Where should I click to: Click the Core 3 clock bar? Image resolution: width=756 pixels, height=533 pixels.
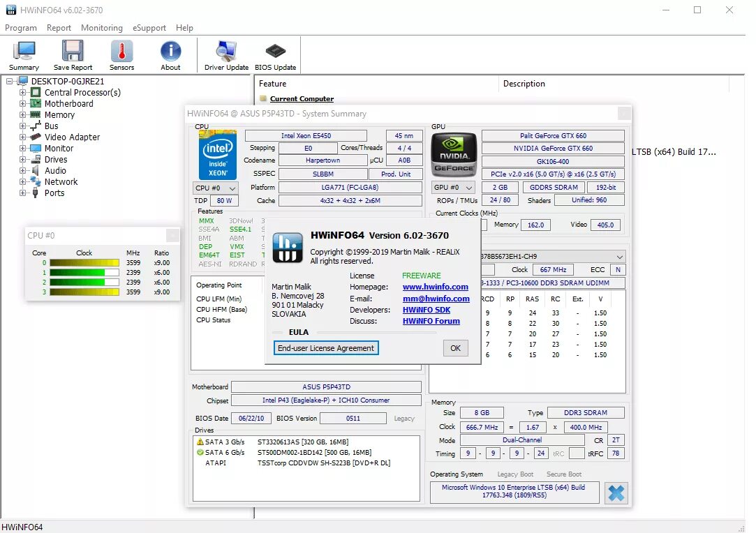84,292
